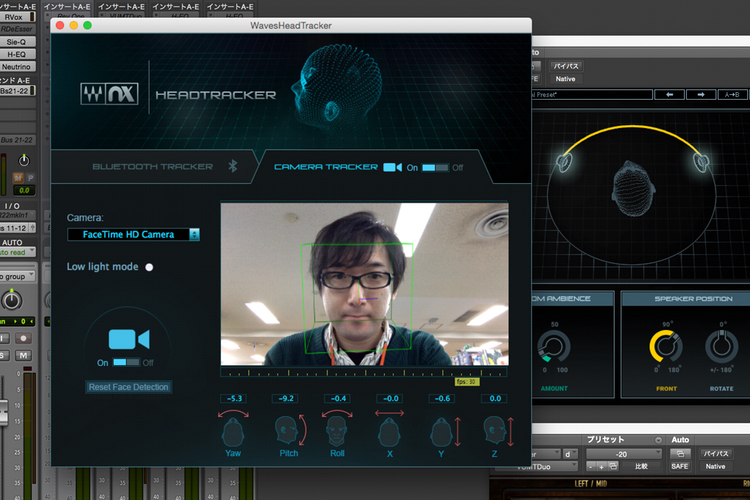This screenshot has width=750, height=500.
Task: Click the Bluetooth symbol icon
Action: [233, 166]
